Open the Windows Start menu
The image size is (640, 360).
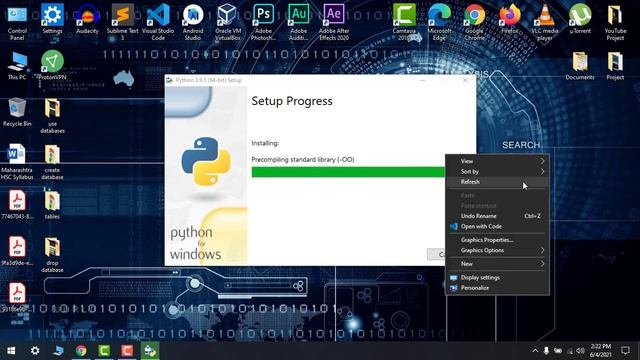pyautogui.click(x=11, y=351)
